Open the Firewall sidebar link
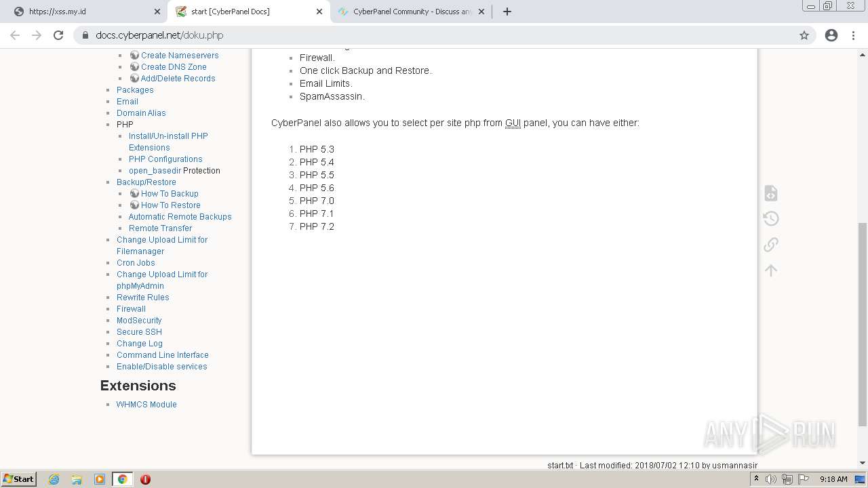This screenshot has height=488, width=868. tap(131, 308)
